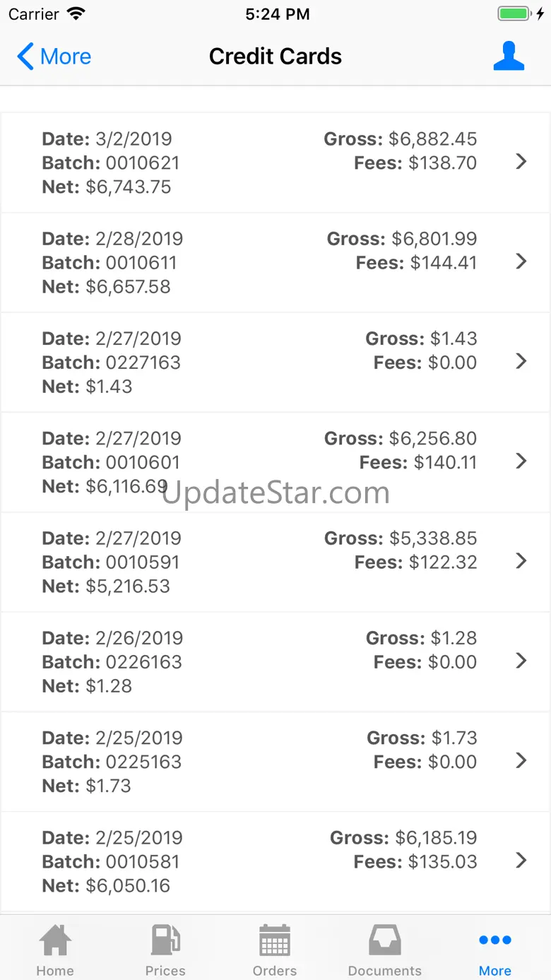Switch to the Prices tab label
551x980 pixels.
tap(165, 971)
